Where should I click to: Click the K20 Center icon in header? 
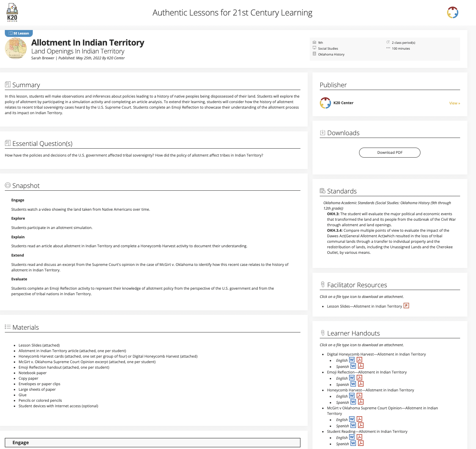point(453,13)
